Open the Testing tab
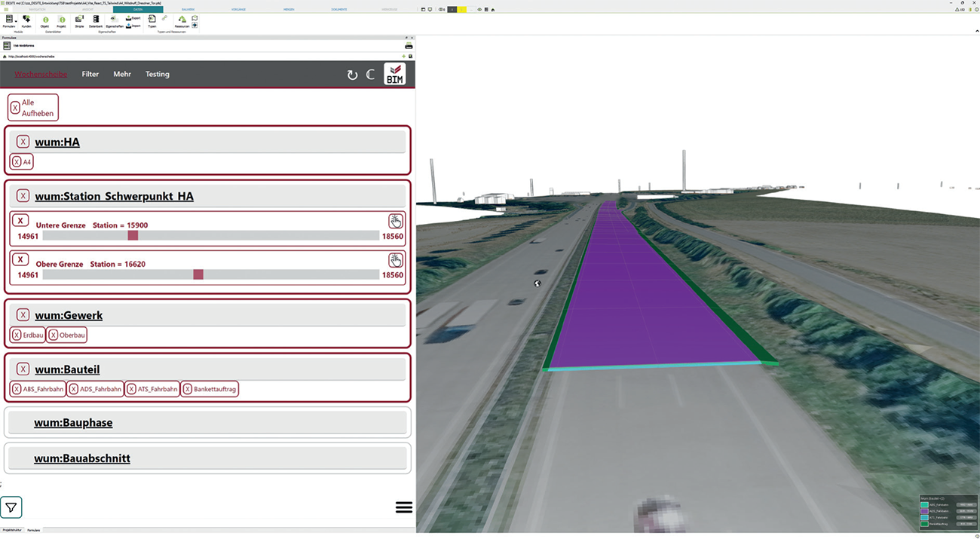This screenshot has height=539, width=980. point(158,74)
